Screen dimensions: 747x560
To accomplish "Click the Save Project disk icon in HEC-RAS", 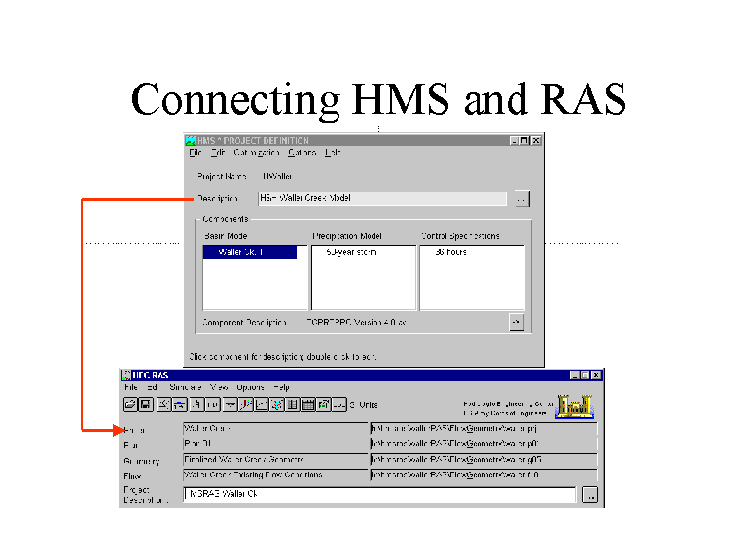I will coord(146,404).
